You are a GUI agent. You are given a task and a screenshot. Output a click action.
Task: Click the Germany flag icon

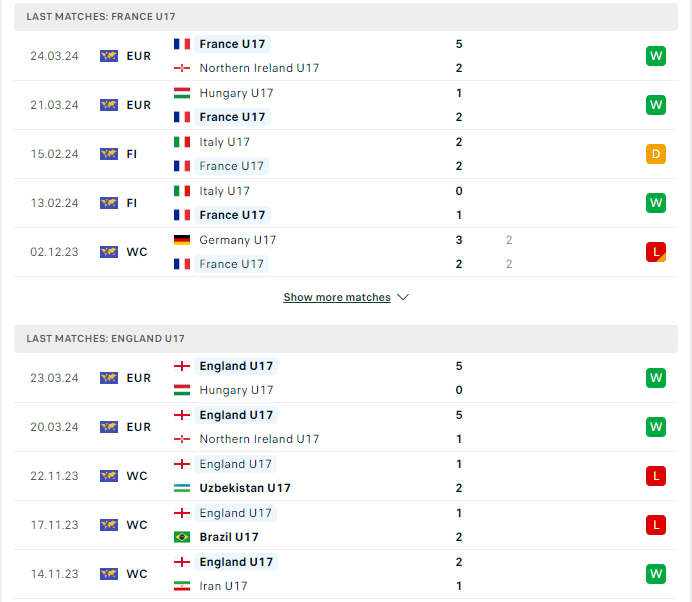(182, 240)
